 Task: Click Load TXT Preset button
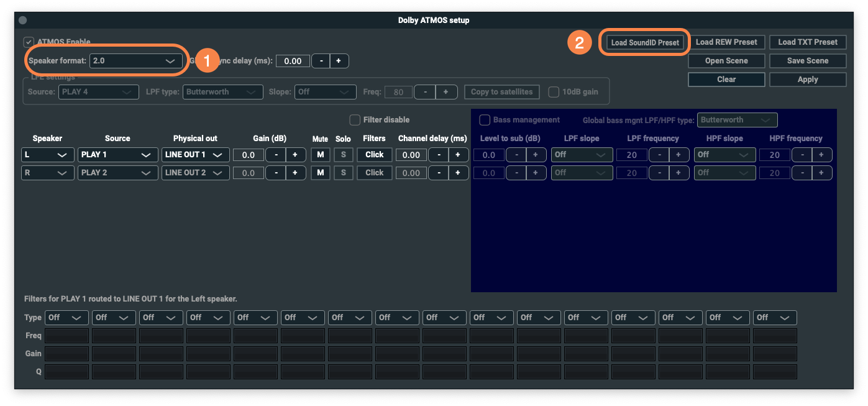point(808,42)
